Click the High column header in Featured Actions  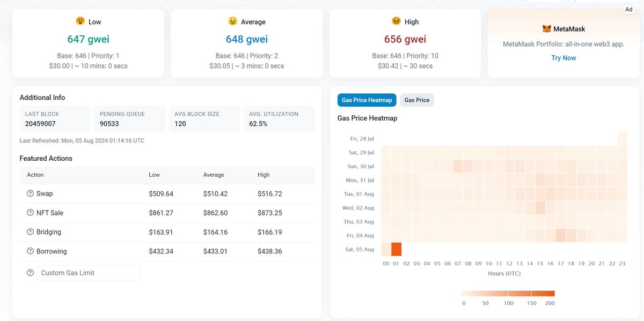(x=264, y=175)
